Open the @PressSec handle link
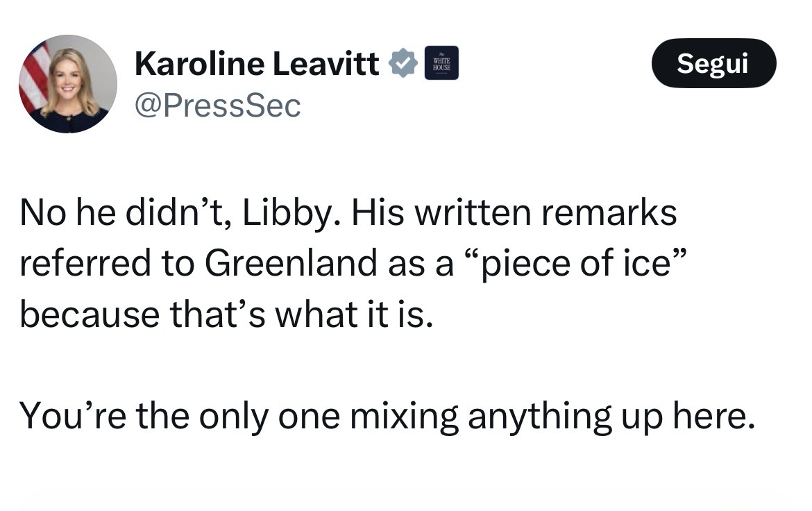The height and width of the screenshot is (511, 812). [x=217, y=106]
